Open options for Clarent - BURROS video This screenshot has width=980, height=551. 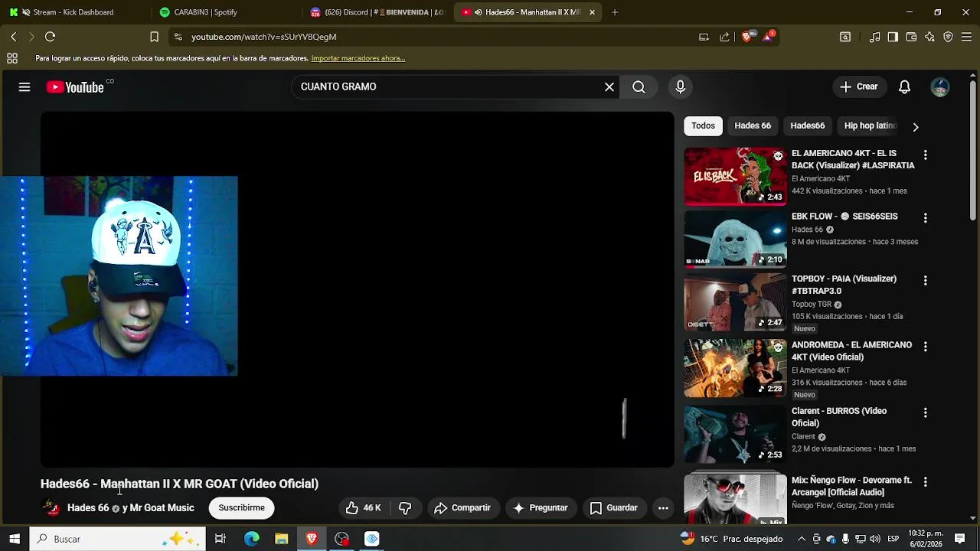(925, 412)
